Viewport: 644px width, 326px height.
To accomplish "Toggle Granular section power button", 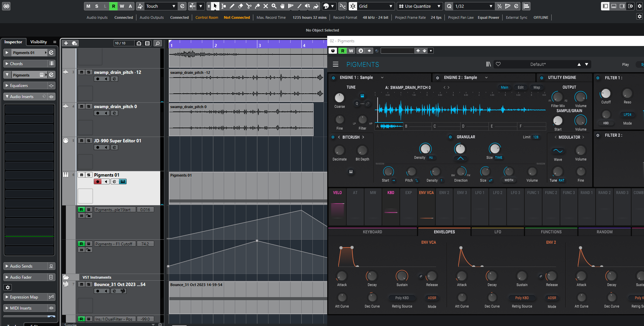I will [450, 137].
